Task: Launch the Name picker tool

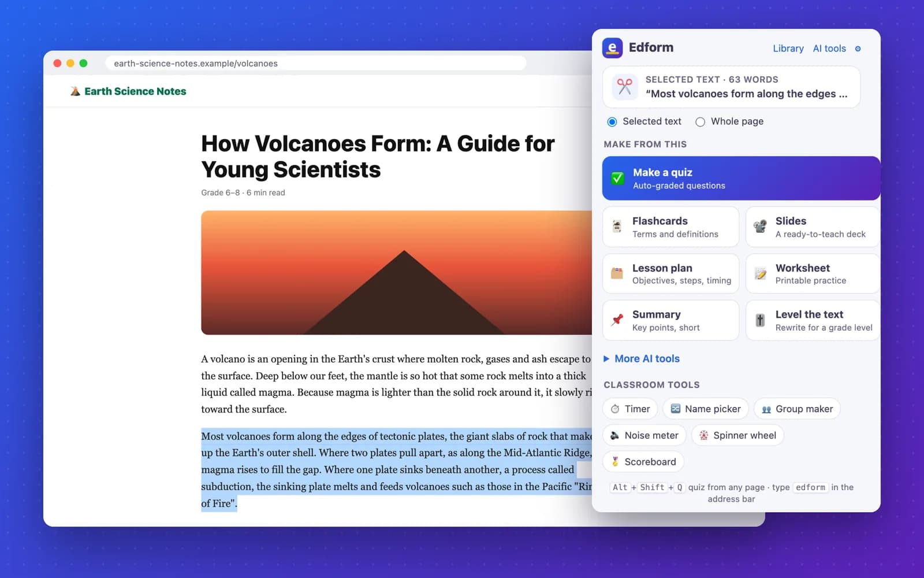Action: (706, 409)
